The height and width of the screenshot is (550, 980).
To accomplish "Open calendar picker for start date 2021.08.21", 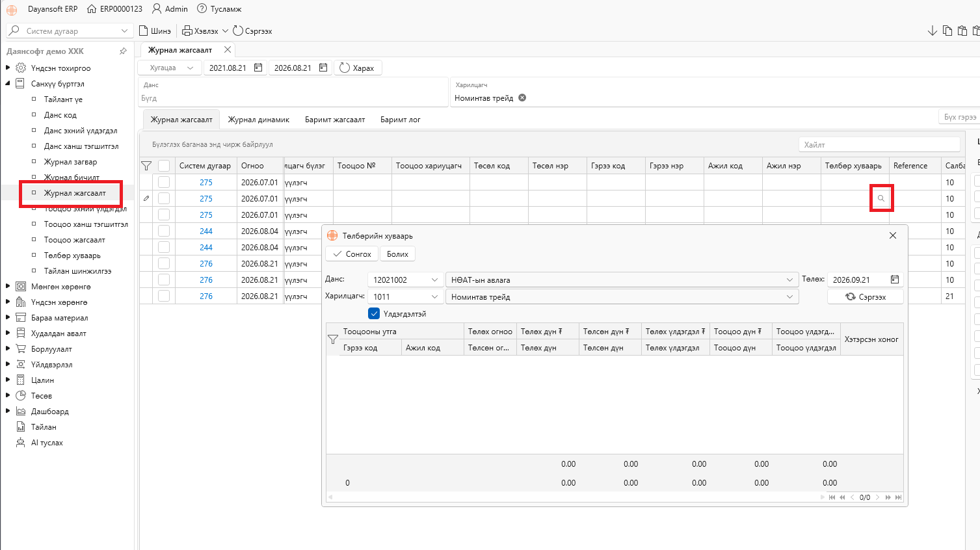I will point(258,68).
